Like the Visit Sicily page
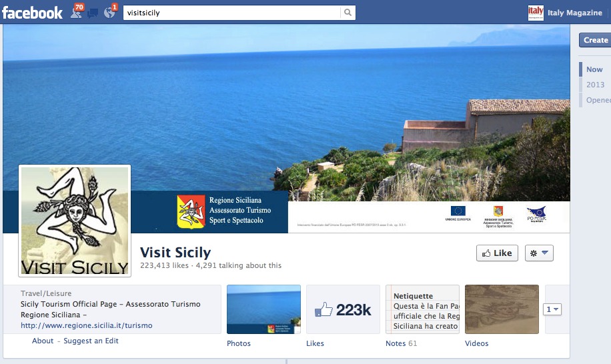The image size is (611, 364). [497, 253]
